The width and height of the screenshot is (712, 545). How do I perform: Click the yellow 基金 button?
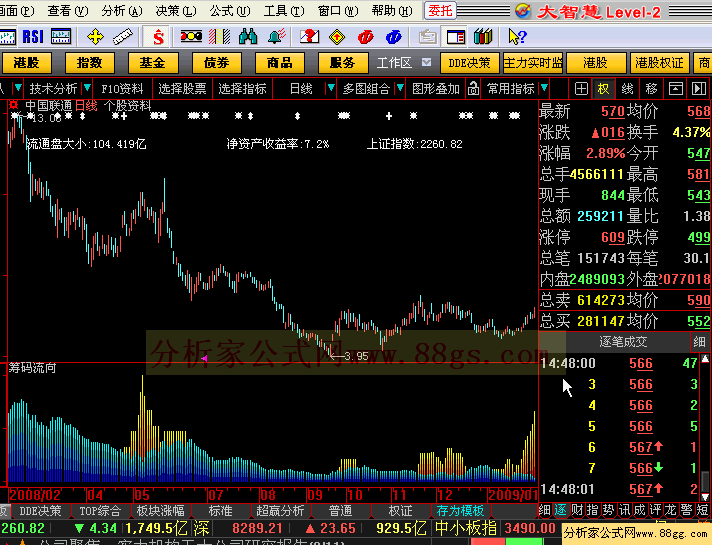click(x=153, y=63)
